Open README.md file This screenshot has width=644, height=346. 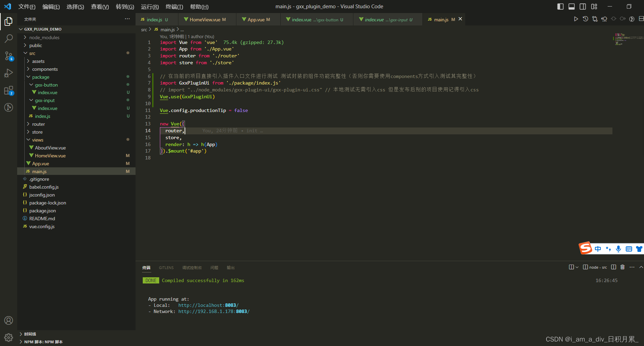pyautogui.click(x=42, y=219)
